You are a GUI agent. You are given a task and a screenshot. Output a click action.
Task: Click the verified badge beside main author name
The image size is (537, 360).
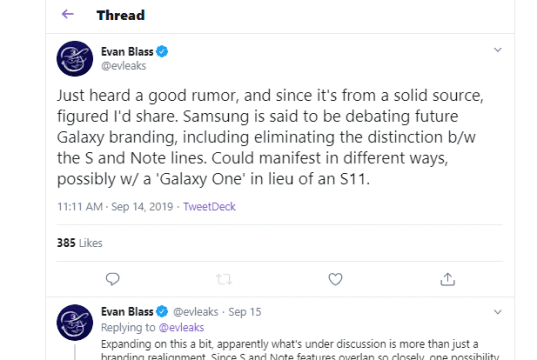162,52
